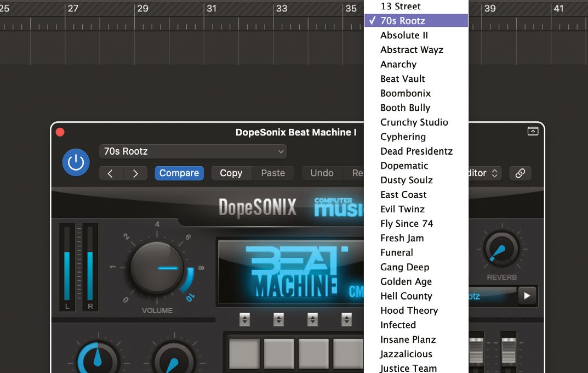
Task: Select Dopematic preset
Action: click(x=416, y=166)
